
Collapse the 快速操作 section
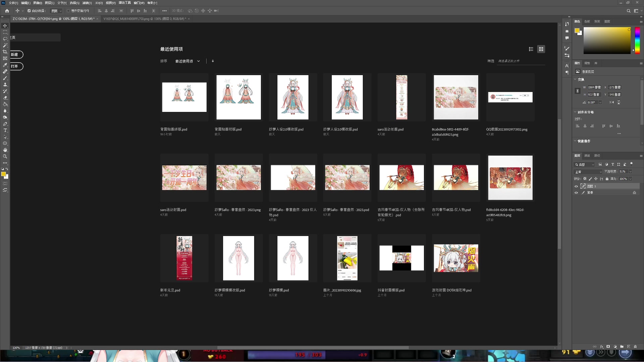(575, 141)
